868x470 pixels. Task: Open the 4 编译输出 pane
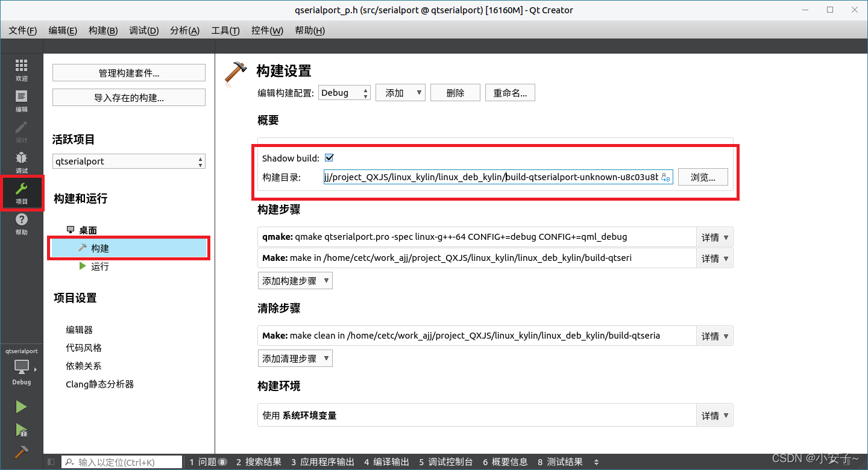[x=386, y=462]
